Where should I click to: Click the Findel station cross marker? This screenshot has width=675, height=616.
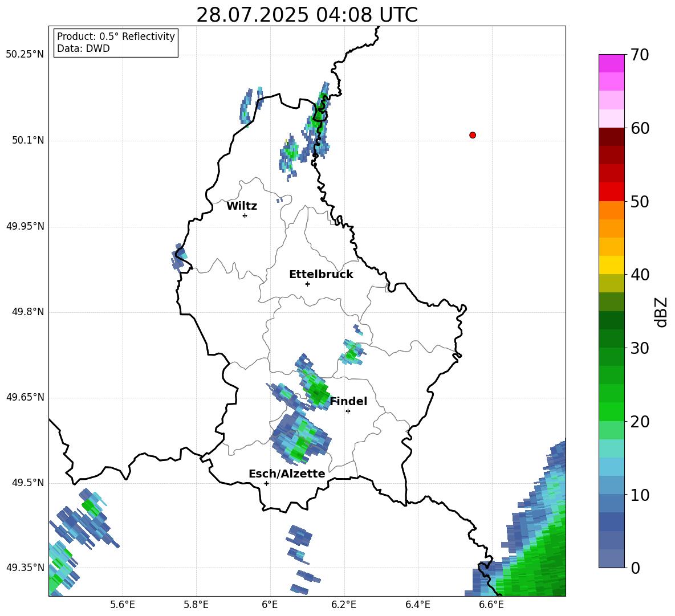[348, 411]
